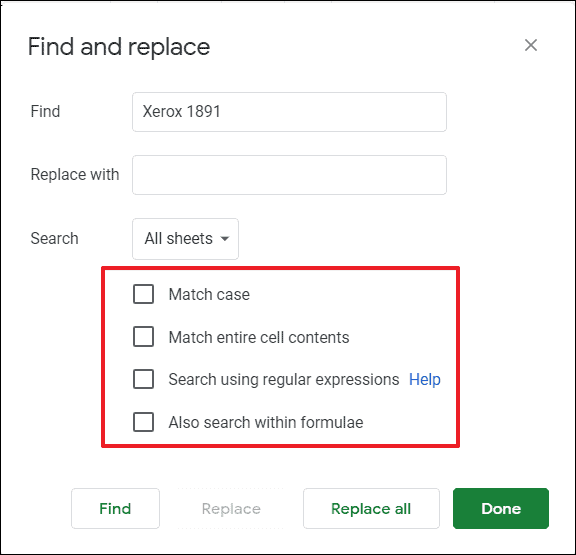Screen dimensions: 576x555
Task: Click the Also search within formulae label
Action: point(266,422)
